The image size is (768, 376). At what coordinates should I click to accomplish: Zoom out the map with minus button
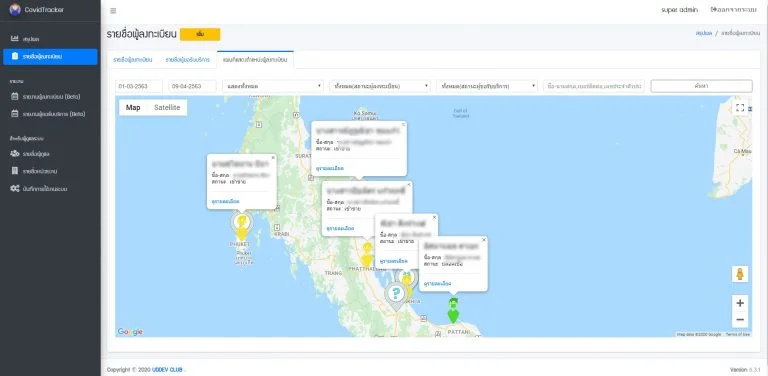740,320
